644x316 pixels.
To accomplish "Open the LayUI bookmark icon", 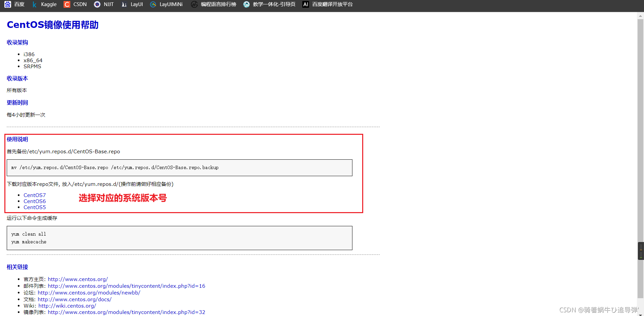I will point(124,4).
